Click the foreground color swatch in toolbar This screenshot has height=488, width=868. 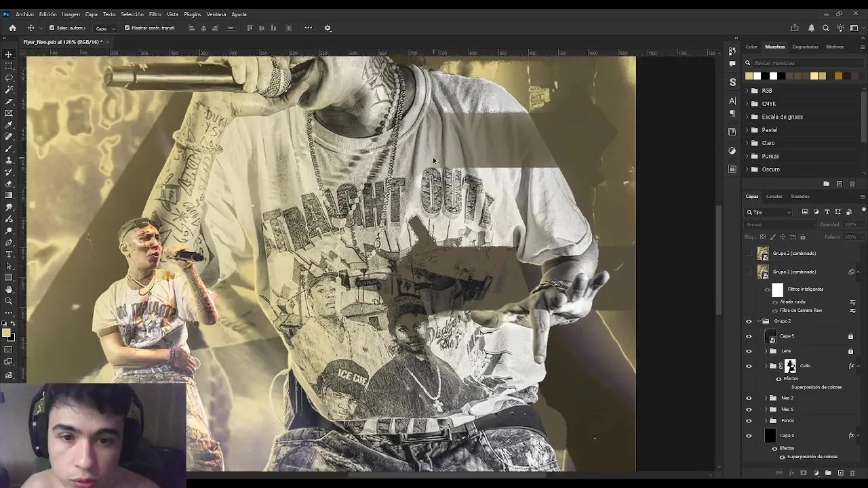pos(7,333)
